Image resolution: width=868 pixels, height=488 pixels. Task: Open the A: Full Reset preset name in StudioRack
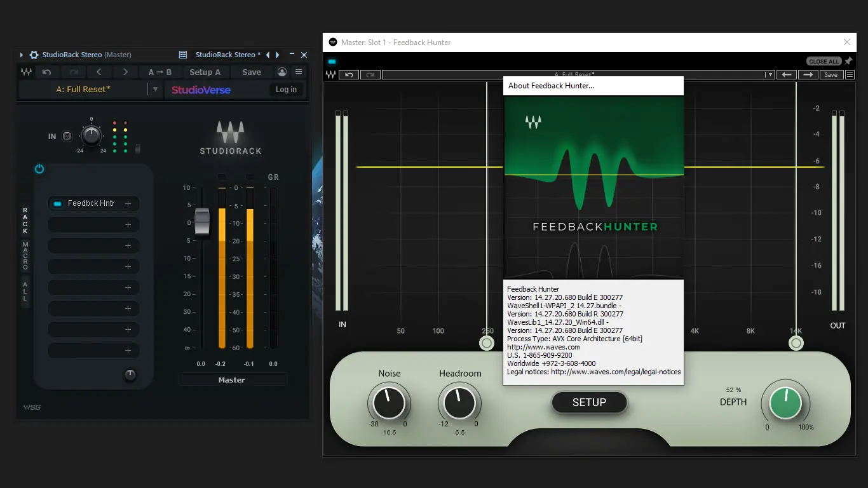click(x=83, y=90)
